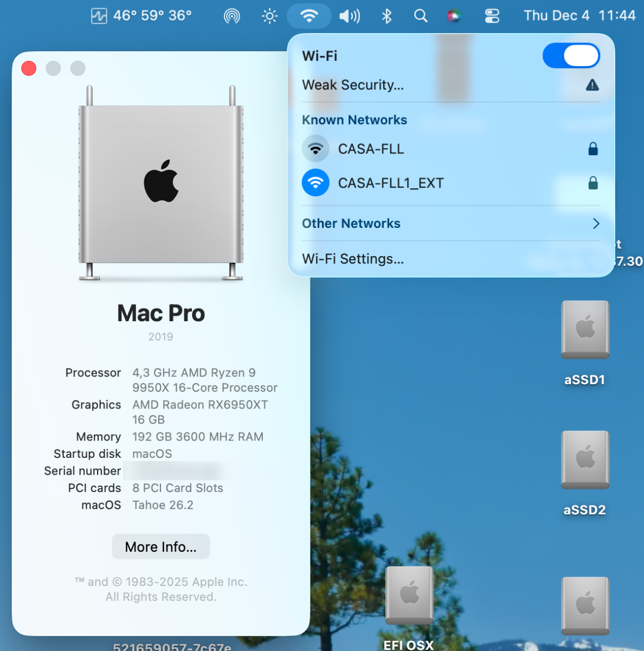Viewport: 644px width, 651px height.
Task: Click the AMD Ryzen 9 processor value
Action: coord(205,380)
